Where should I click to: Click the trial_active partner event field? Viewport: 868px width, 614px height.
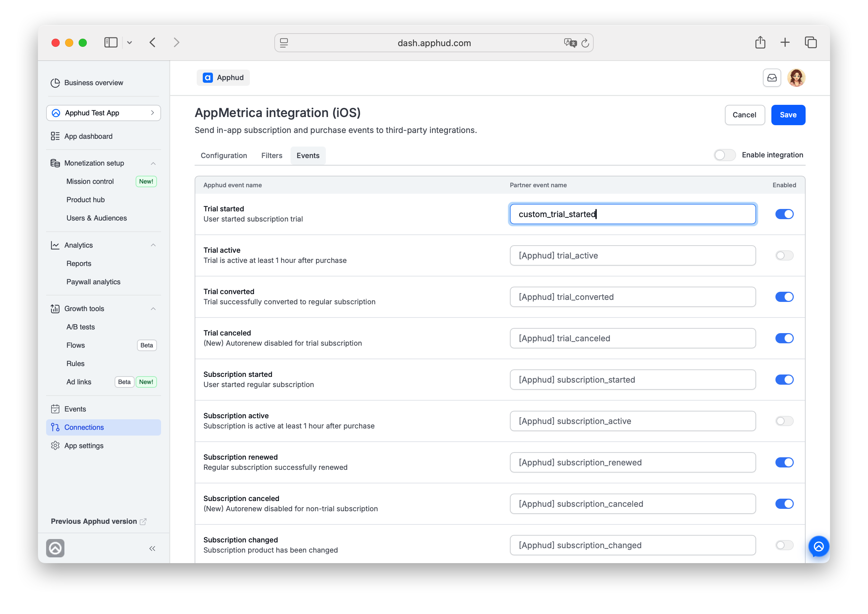[x=632, y=255]
